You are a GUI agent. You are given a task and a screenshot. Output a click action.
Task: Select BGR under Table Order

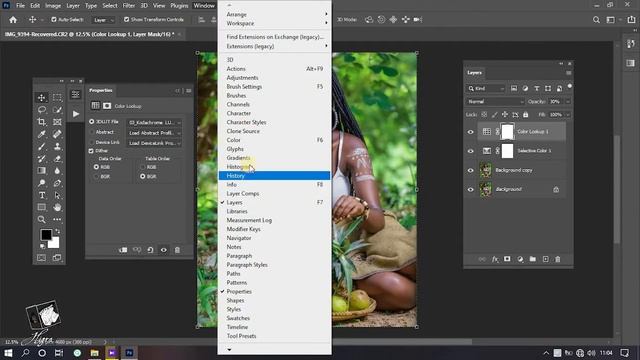(x=142, y=176)
